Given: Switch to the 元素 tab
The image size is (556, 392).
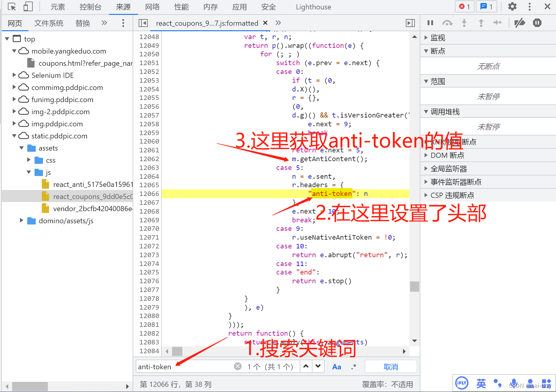Looking at the screenshot, I should pyautogui.click(x=58, y=7).
